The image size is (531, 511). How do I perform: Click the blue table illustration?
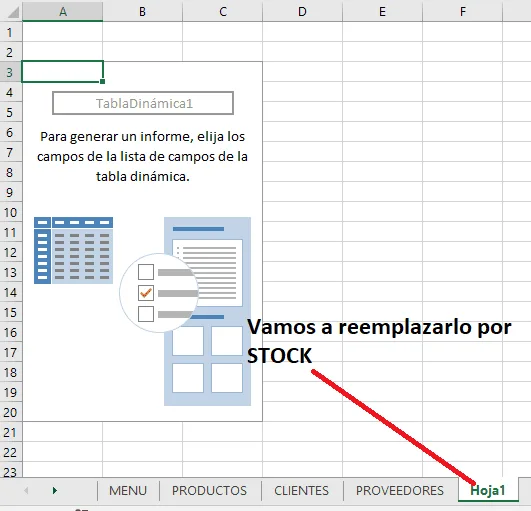pos(73,251)
